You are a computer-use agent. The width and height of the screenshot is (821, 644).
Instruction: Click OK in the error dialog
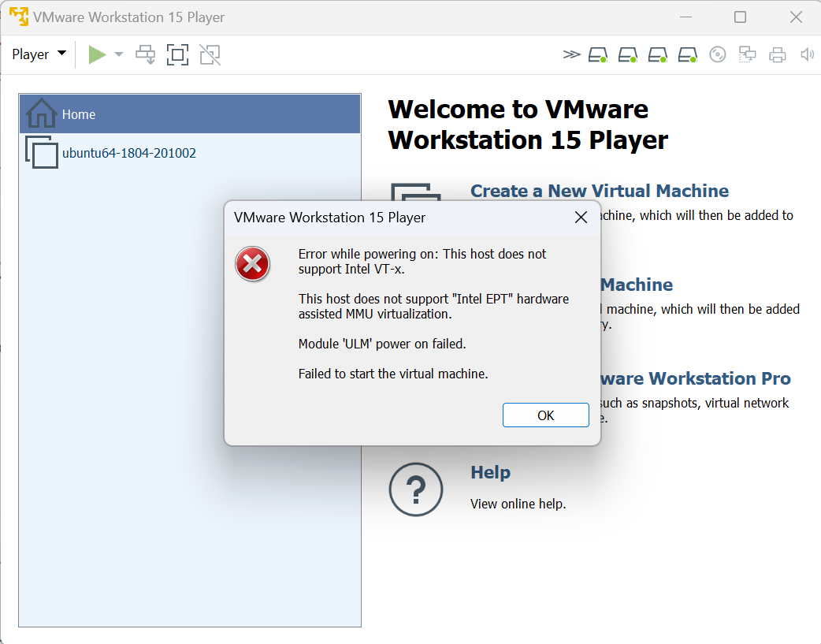(545, 415)
